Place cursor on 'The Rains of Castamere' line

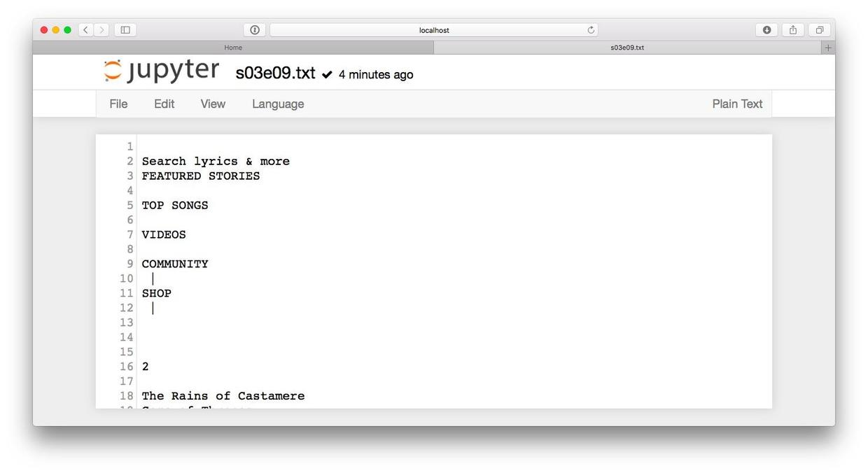[x=223, y=396]
